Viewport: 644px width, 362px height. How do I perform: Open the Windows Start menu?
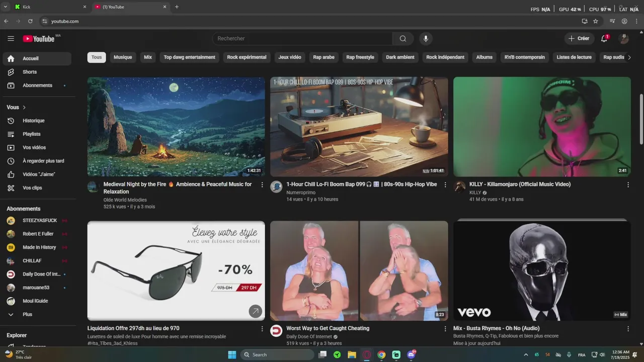pos(232,355)
